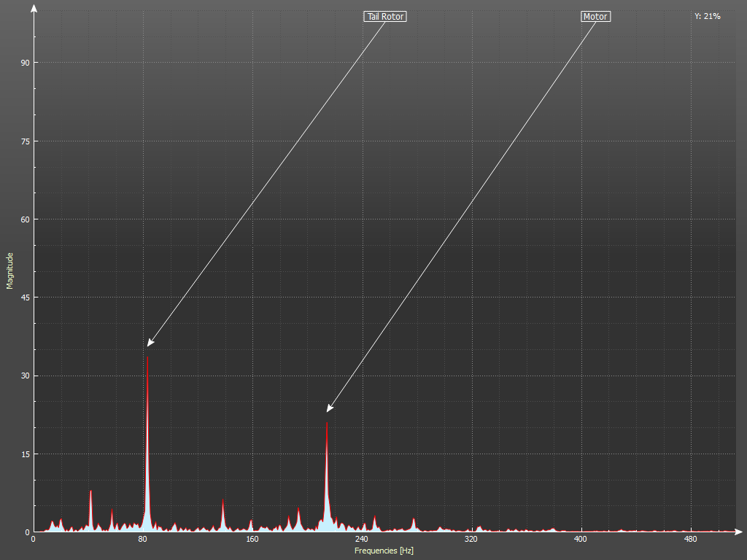Image resolution: width=747 pixels, height=560 pixels.
Task: Click the arrowhead pointing at Tail Rotor peak
Action: point(150,343)
